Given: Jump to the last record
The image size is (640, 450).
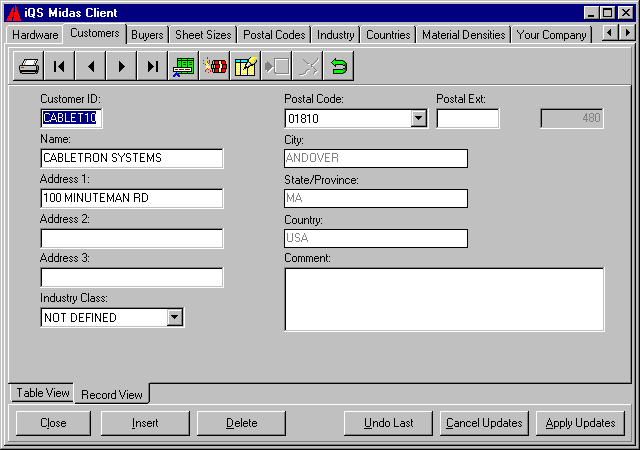Looking at the screenshot, I should (x=152, y=66).
